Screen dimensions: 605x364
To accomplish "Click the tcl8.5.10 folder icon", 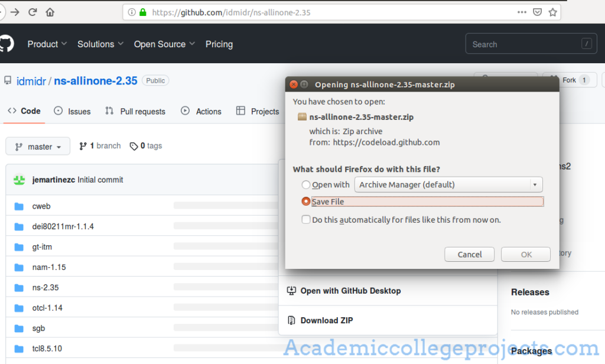I will (19, 349).
